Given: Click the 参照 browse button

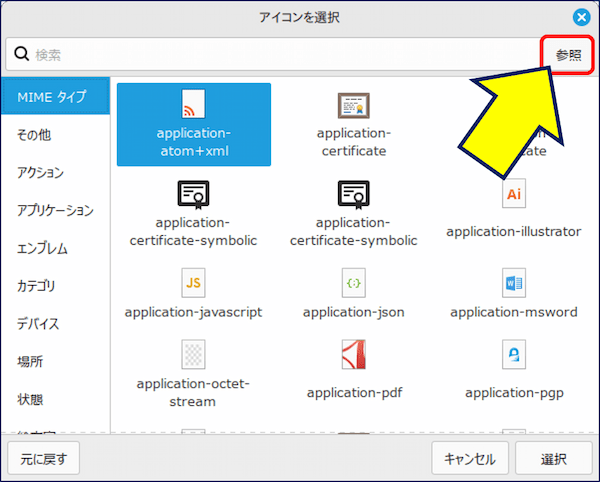Looking at the screenshot, I should click(x=568, y=55).
